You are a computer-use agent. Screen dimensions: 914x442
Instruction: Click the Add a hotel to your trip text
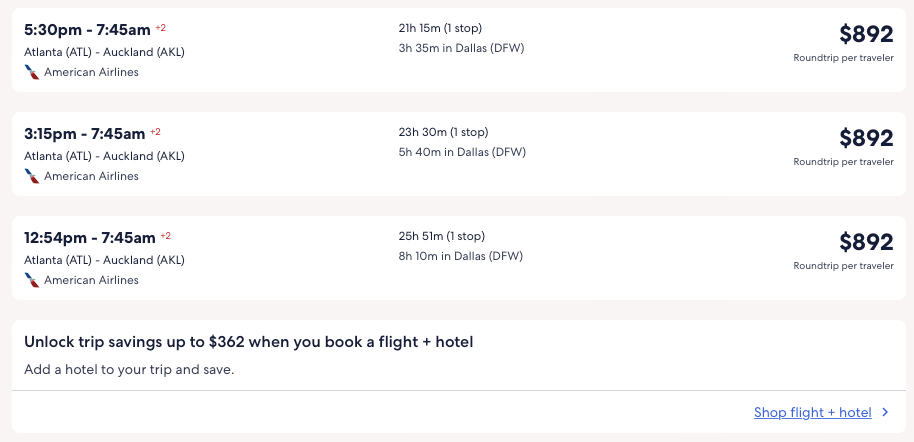tap(129, 370)
